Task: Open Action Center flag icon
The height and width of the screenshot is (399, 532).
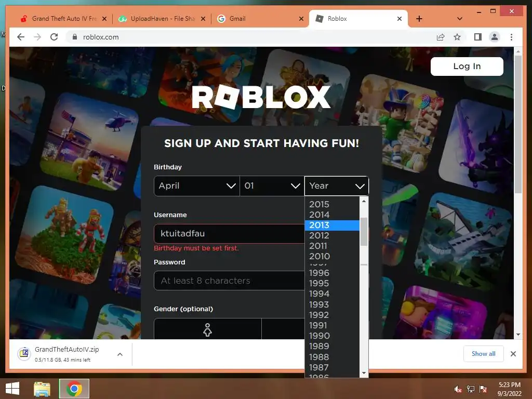Action: (483, 389)
